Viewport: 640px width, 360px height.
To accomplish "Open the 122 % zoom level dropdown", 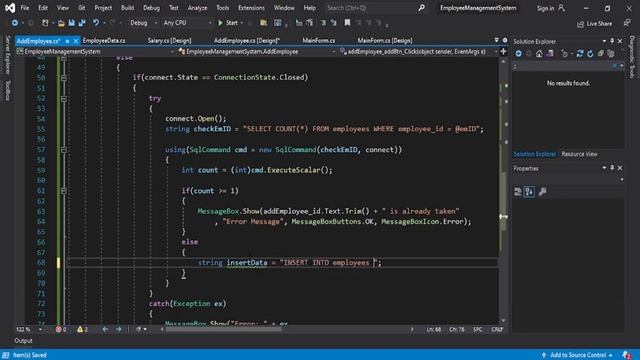I will click(x=40, y=329).
